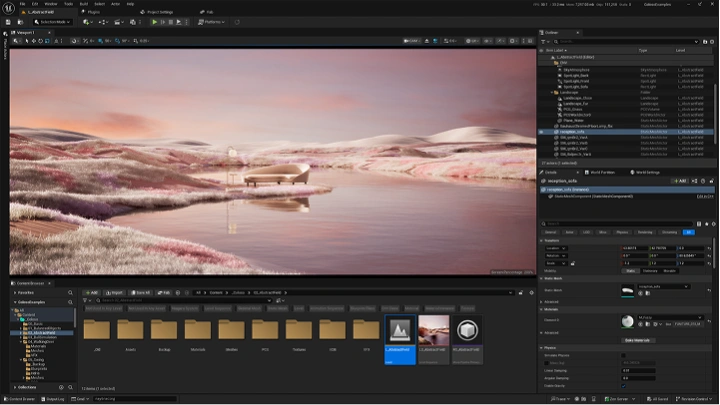Click the Import button in Content Browser

[114, 292]
